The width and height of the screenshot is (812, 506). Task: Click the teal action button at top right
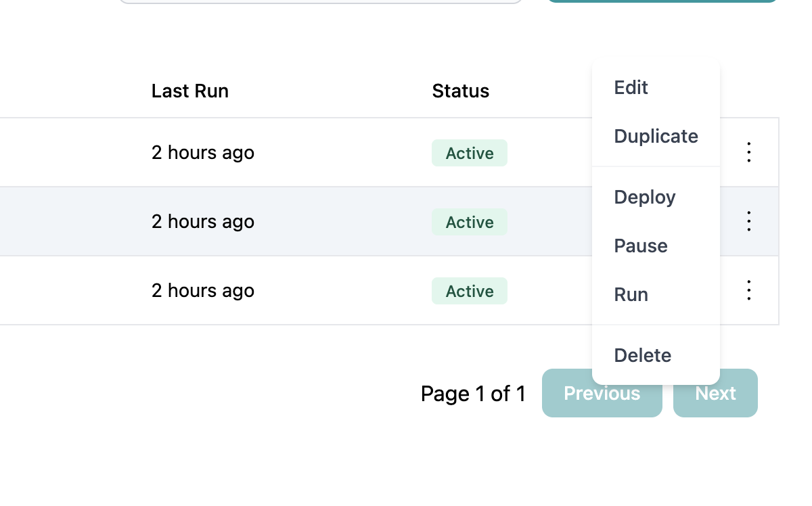coord(662,1)
